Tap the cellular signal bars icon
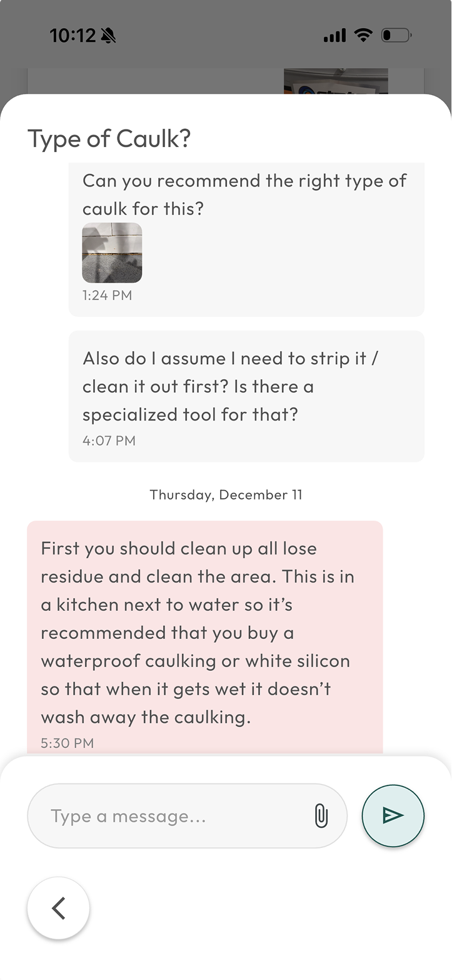Image resolution: width=452 pixels, height=980 pixels. click(x=334, y=36)
